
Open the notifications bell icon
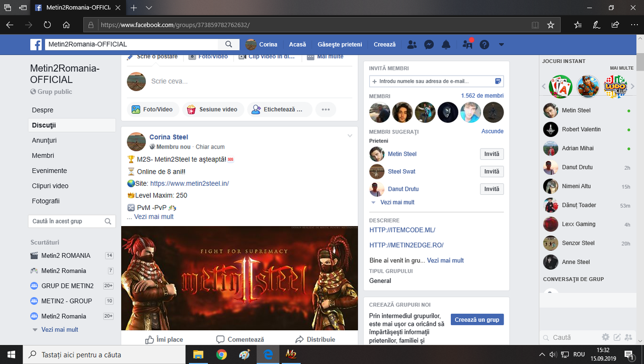(x=446, y=44)
